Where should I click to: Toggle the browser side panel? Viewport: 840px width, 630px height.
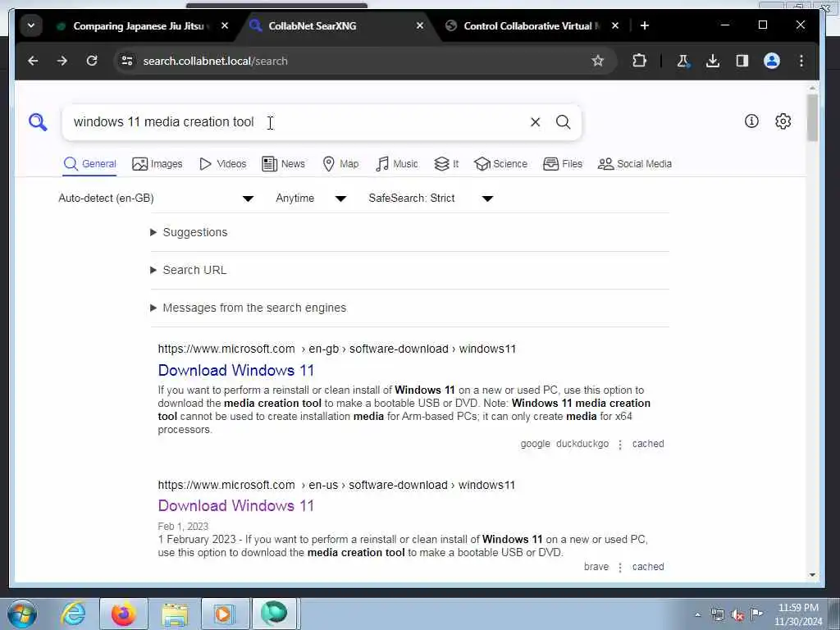742,61
